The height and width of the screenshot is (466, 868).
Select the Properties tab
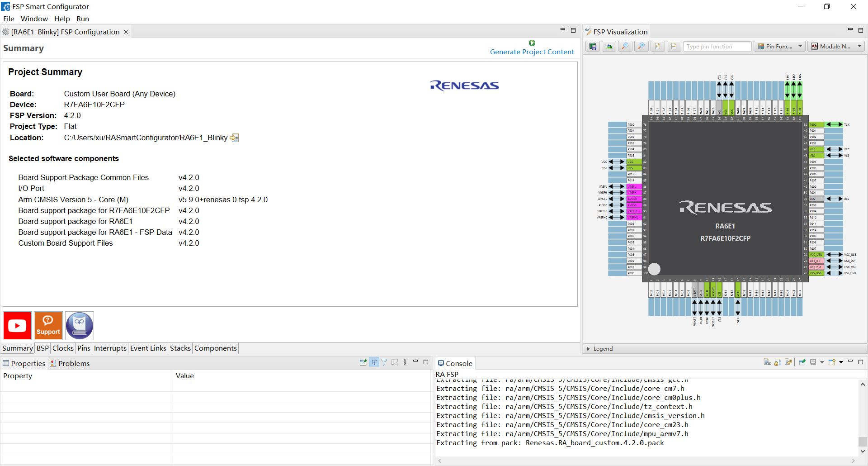pos(24,363)
